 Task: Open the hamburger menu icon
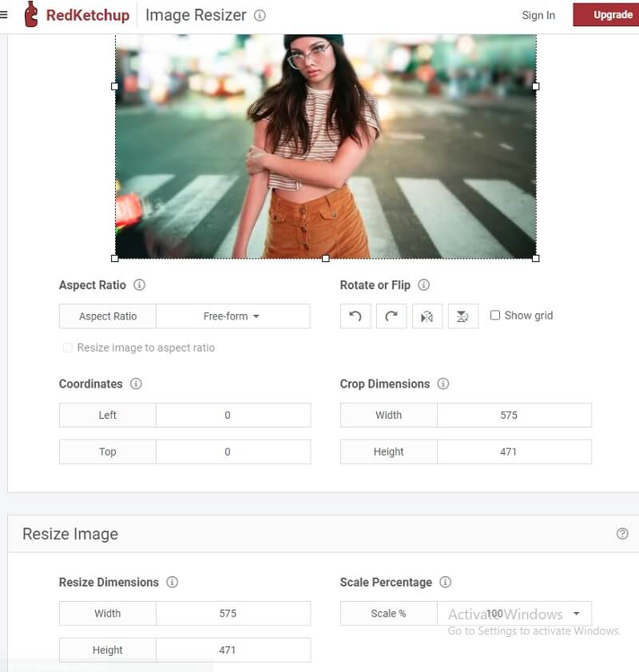(4, 15)
